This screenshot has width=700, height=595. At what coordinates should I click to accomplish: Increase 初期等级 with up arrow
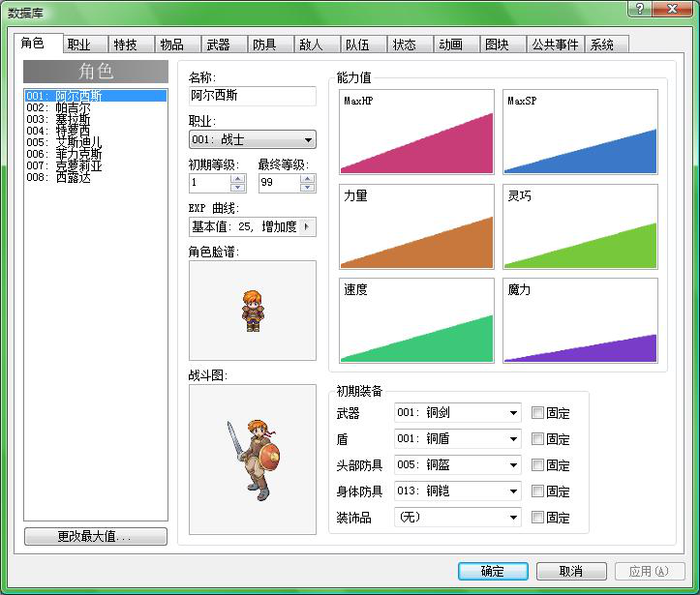pyautogui.click(x=238, y=178)
